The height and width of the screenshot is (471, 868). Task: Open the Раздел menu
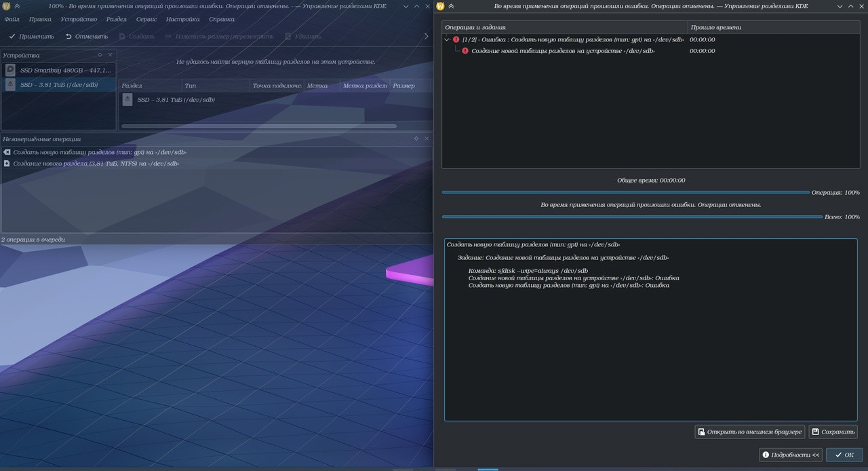pyautogui.click(x=117, y=19)
